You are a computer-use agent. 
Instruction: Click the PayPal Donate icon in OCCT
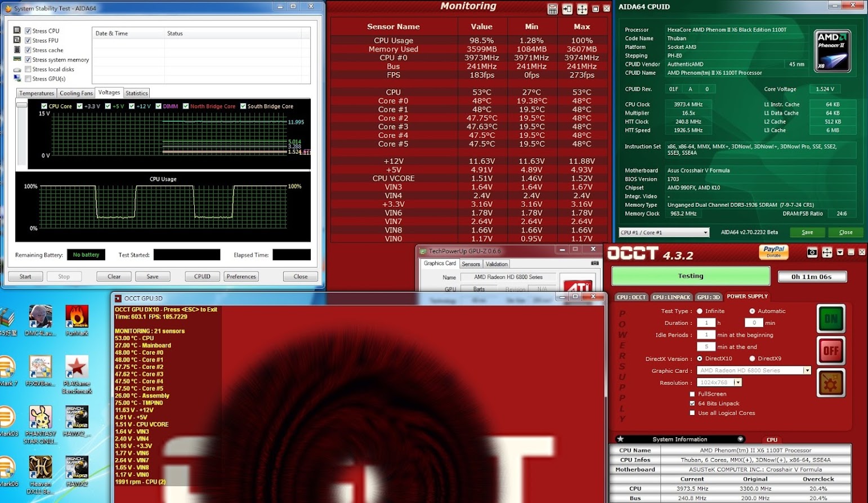click(x=774, y=252)
